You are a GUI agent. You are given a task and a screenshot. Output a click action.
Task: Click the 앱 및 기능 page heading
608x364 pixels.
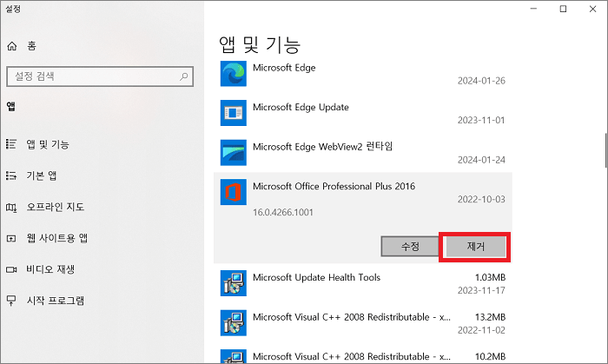pos(260,44)
